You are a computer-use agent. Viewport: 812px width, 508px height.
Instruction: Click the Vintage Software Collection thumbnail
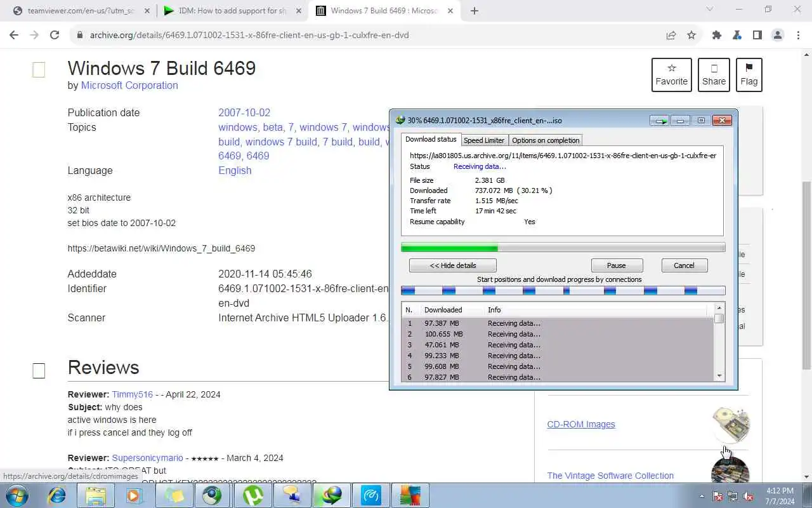(x=730, y=471)
